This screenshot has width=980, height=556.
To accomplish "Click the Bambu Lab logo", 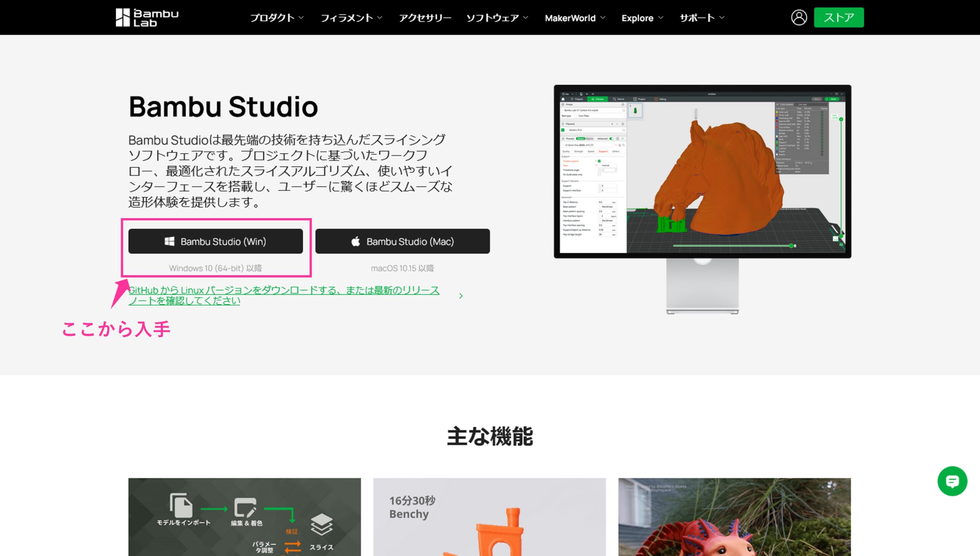I will (147, 18).
